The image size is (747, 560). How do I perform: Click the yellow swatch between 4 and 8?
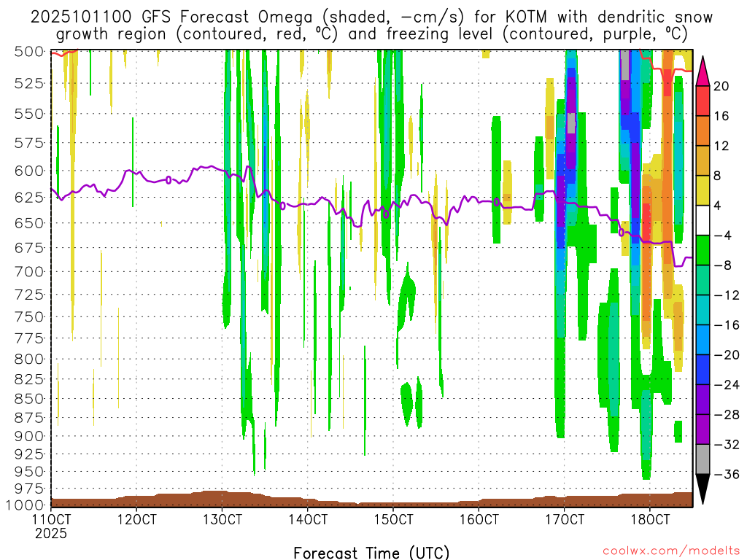point(703,190)
